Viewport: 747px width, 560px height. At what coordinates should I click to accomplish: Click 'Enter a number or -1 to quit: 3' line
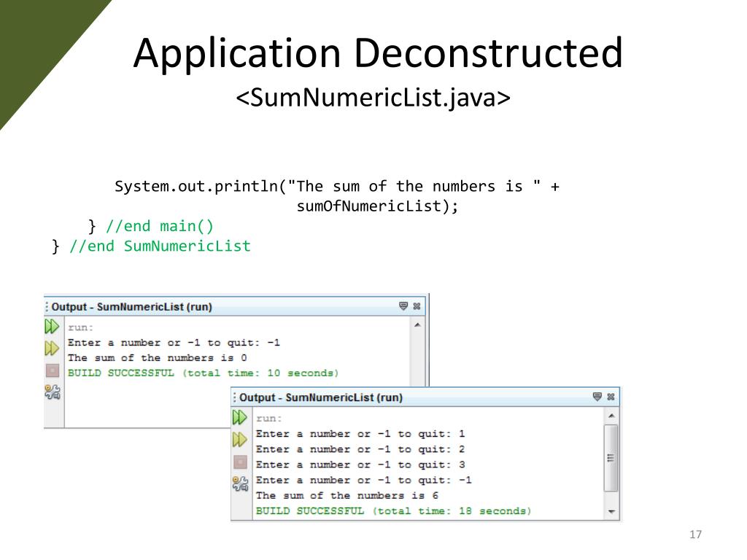360,464
